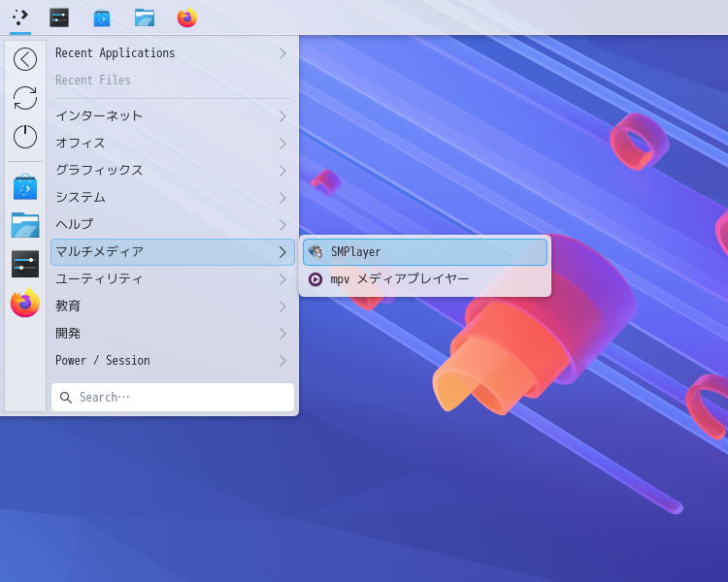Open the Recent Applications category
Screen dimensions: 728x582
point(173,53)
